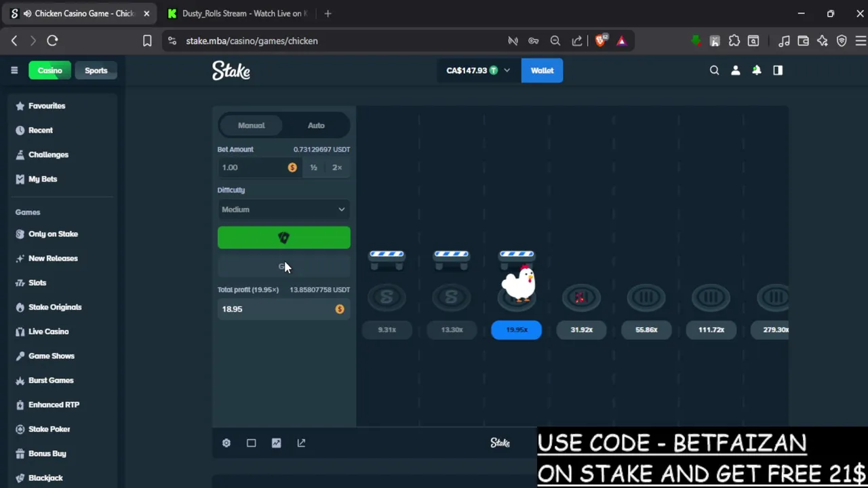Close the Chicken Casino Game tab
Viewport: 868px width, 488px height.
(x=146, y=14)
